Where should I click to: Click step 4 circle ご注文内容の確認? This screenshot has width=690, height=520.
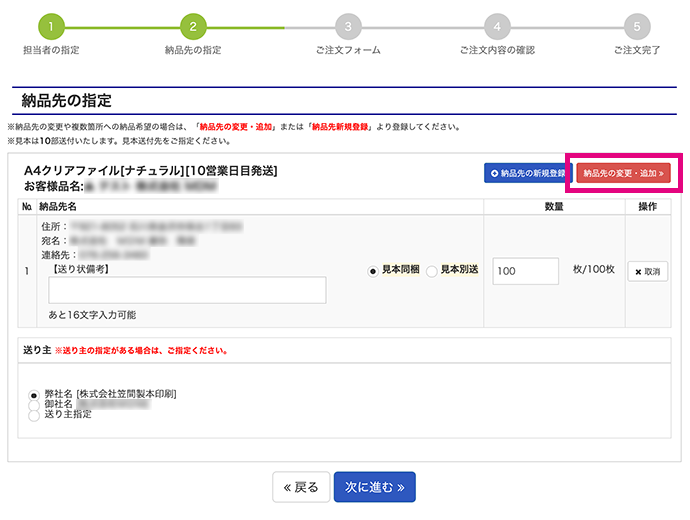click(497, 25)
